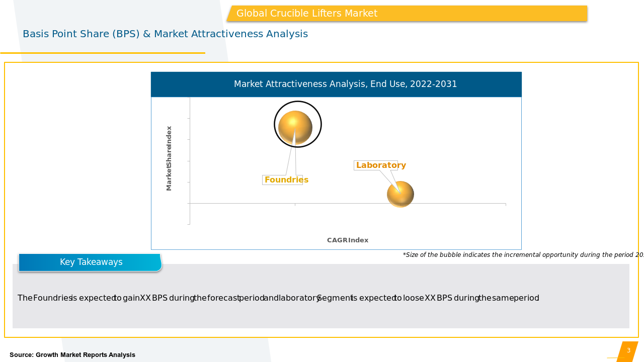The height and width of the screenshot is (362, 644).
Task: Click the word forecast in takeaway sentence
Action: click(x=223, y=298)
